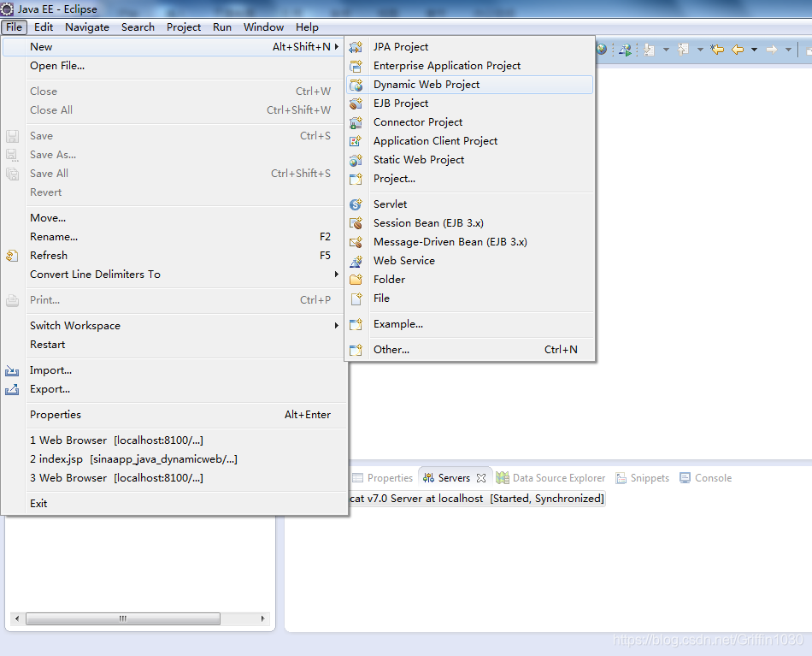Expand the New submenu arrow
Screen dimensions: 812x656
point(337,47)
